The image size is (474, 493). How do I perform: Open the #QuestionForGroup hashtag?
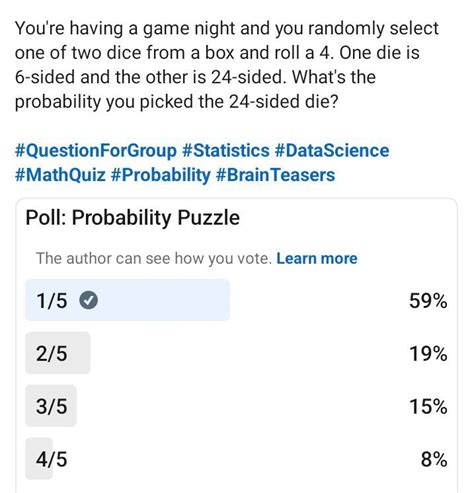pos(96,151)
